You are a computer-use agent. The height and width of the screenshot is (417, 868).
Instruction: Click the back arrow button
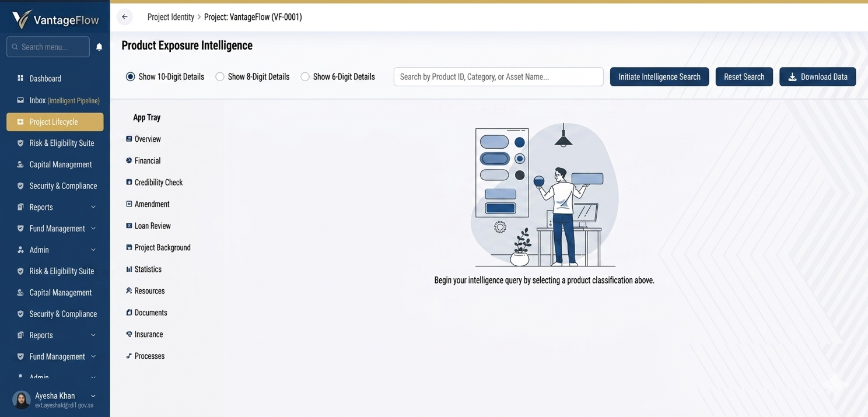pos(125,17)
